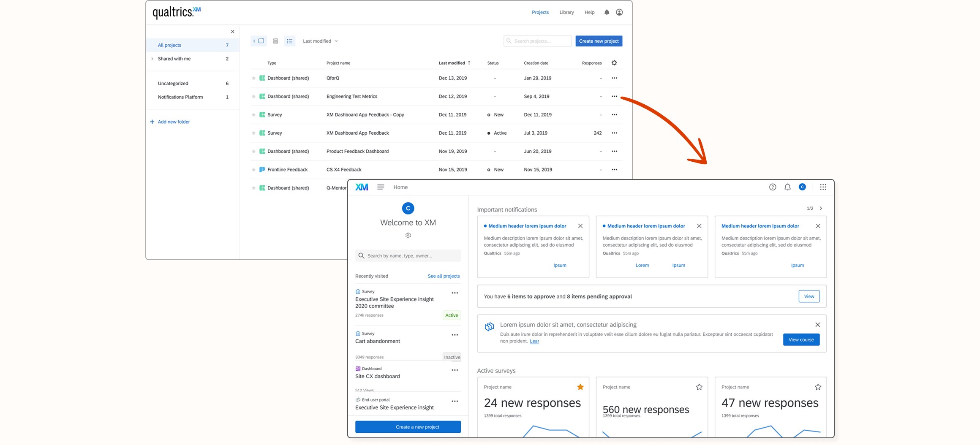Open the app switcher grid icon

823,187
